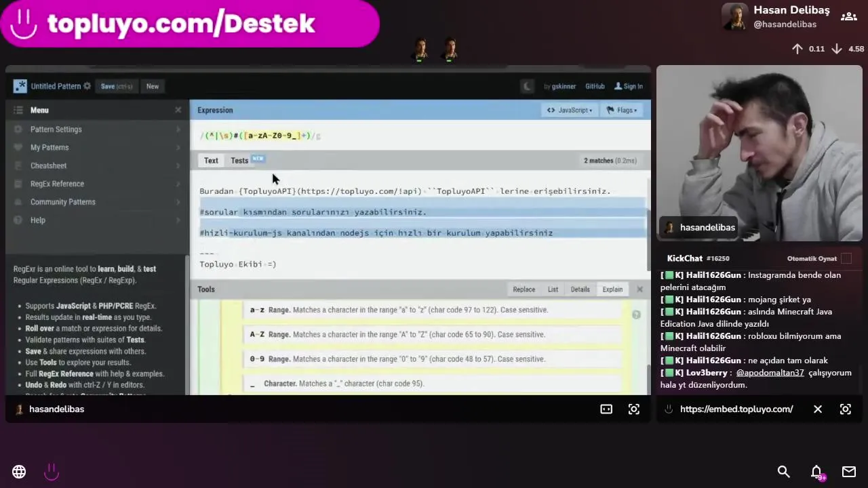Open the topluyo.com/Destek banner

tap(190, 24)
